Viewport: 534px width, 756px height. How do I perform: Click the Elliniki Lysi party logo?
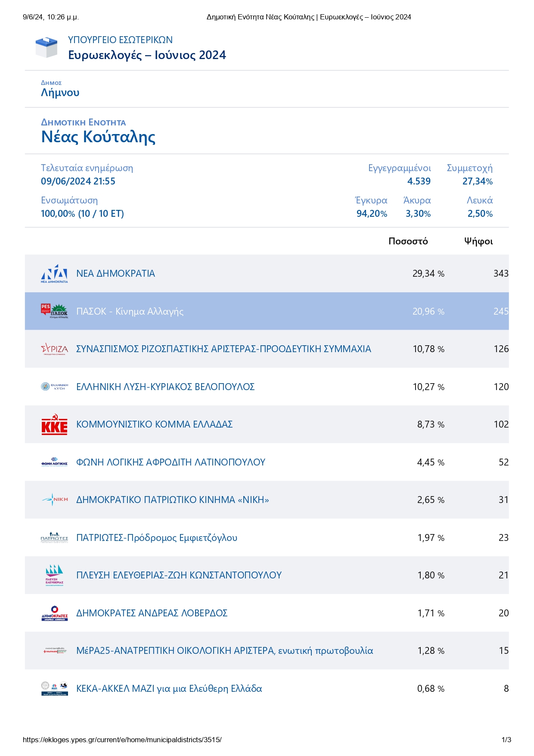(x=54, y=387)
